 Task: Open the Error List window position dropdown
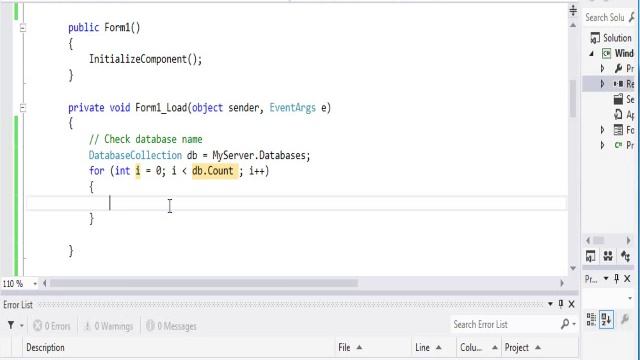click(x=550, y=304)
